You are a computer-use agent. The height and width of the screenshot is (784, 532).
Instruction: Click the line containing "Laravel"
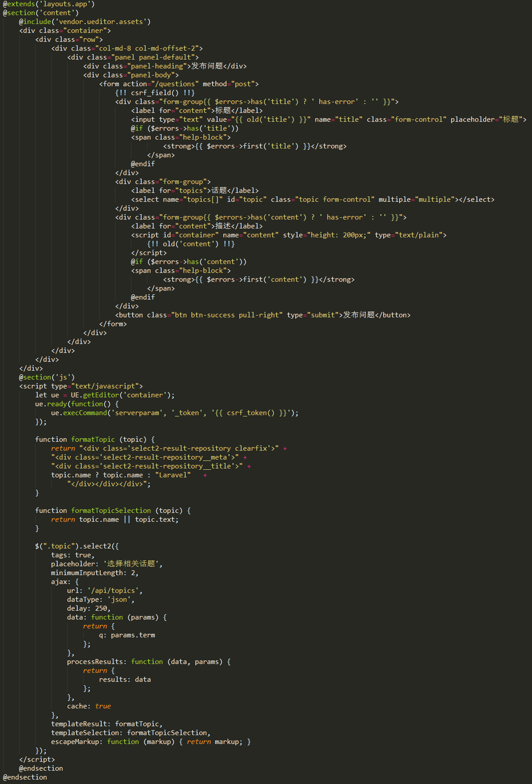click(129, 475)
